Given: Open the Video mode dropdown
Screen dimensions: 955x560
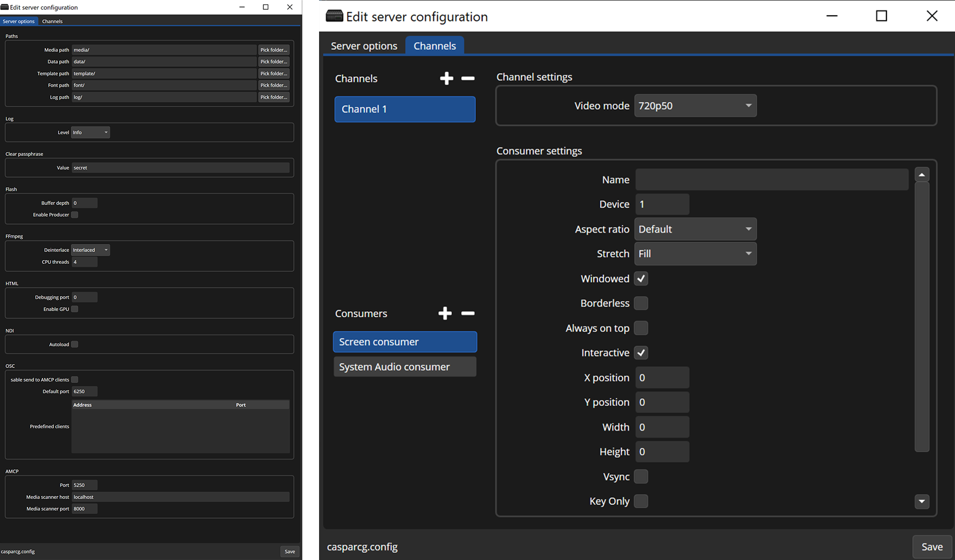Looking at the screenshot, I should coord(695,105).
